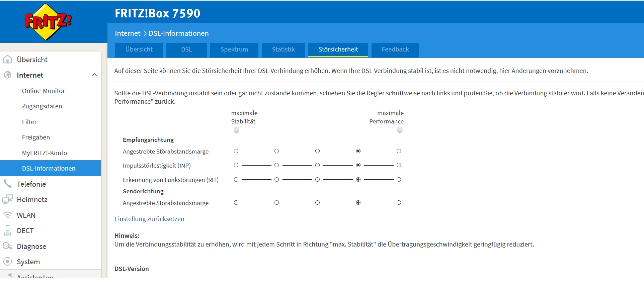644x289 pixels.
Task: Set Senderichtung Störabstandsmarge to middle step
Action: coord(317,203)
